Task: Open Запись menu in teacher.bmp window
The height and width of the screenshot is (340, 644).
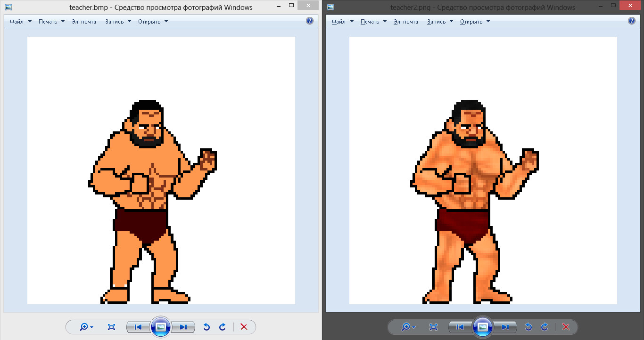Action: coord(118,22)
